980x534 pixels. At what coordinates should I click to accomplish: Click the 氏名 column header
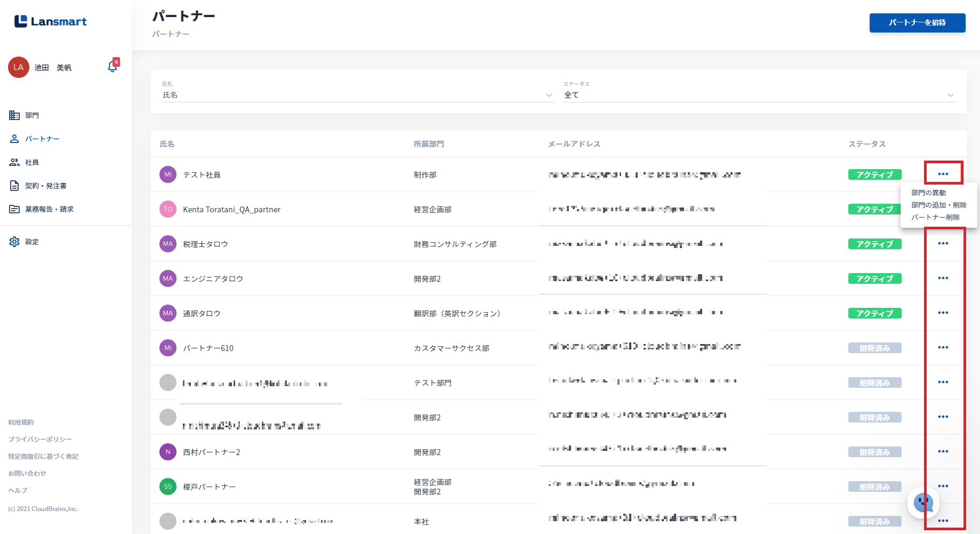[x=167, y=144]
